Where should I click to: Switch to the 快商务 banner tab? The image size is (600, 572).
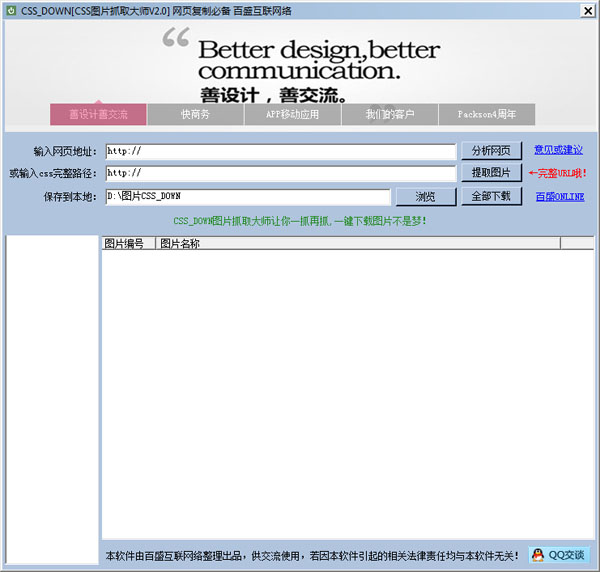196,114
